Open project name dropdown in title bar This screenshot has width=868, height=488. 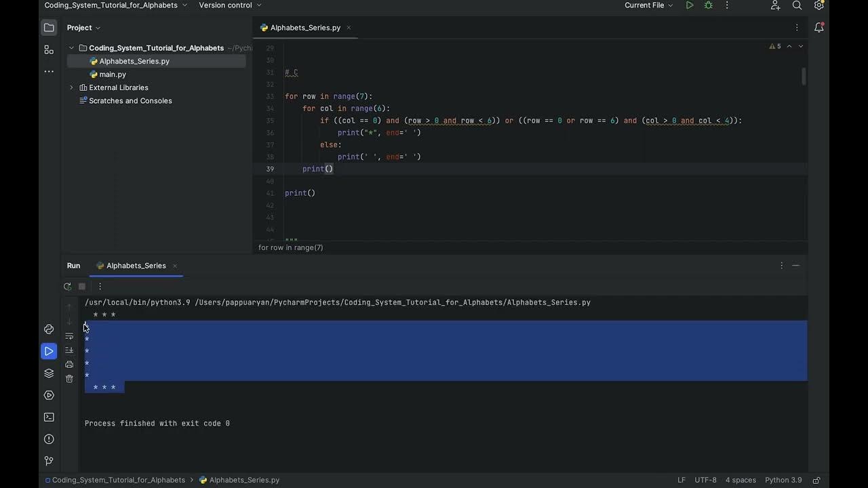116,5
